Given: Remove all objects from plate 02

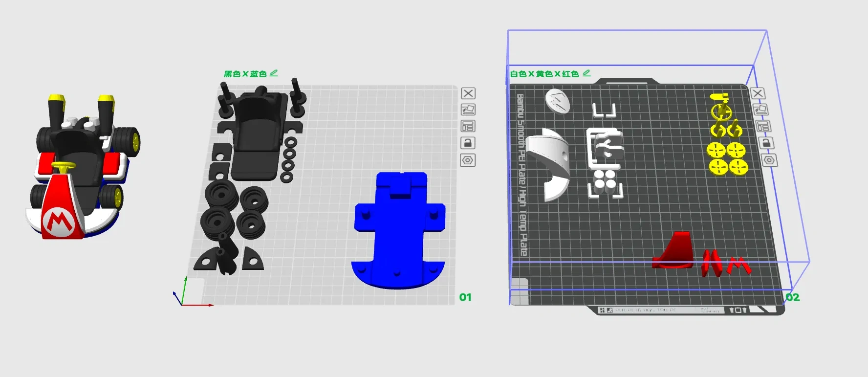Looking at the screenshot, I should click(x=758, y=93).
